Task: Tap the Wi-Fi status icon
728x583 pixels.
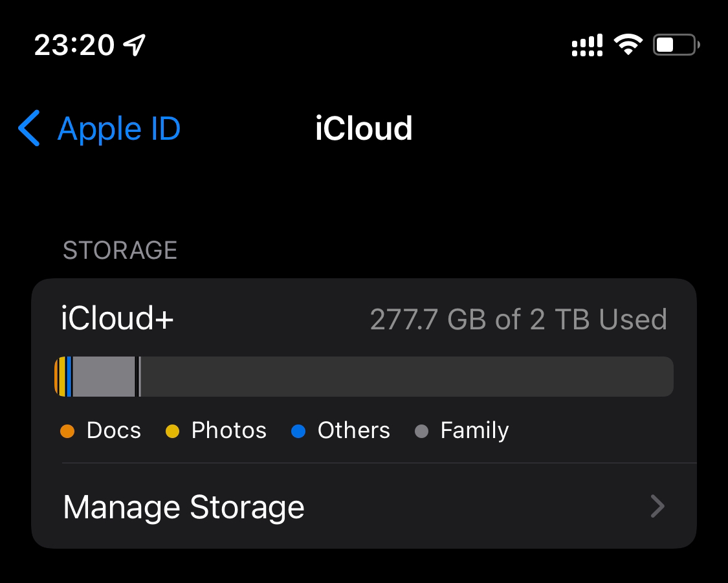Action: pos(628,45)
